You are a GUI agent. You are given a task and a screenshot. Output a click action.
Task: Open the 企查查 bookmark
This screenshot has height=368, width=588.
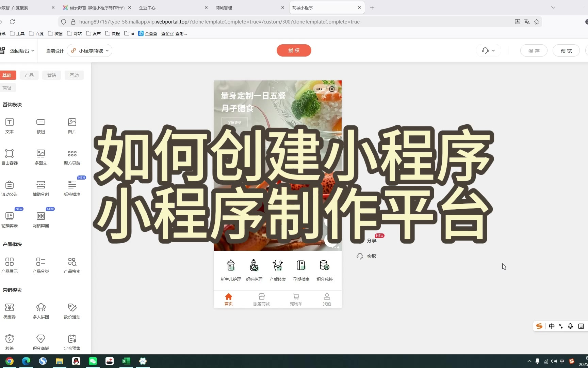163,33
